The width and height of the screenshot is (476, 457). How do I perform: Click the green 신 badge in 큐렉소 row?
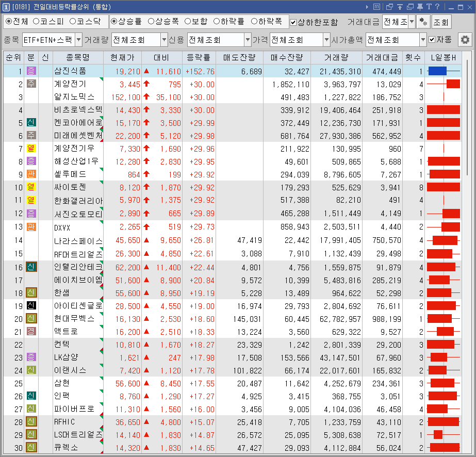click(x=31, y=448)
